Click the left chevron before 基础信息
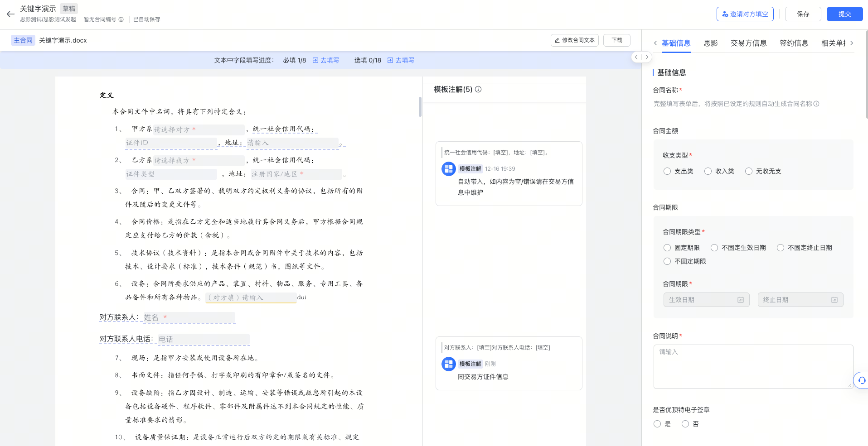The width and height of the screenshot is (868, 446). pos(655,43)
